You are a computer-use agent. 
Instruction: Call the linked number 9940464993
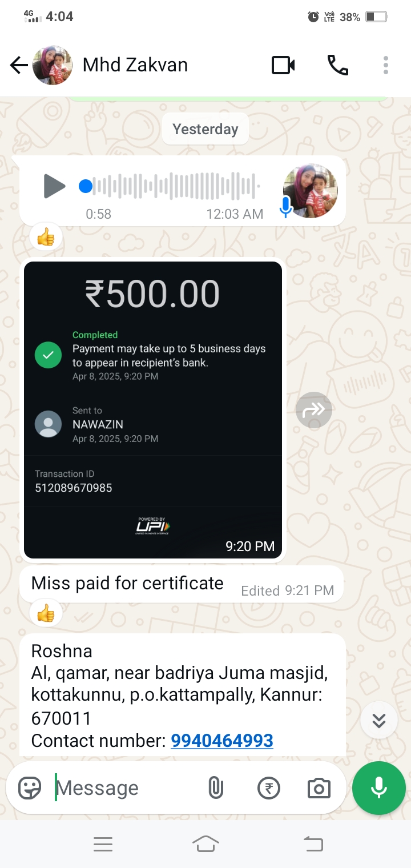[x=222, y=741]
